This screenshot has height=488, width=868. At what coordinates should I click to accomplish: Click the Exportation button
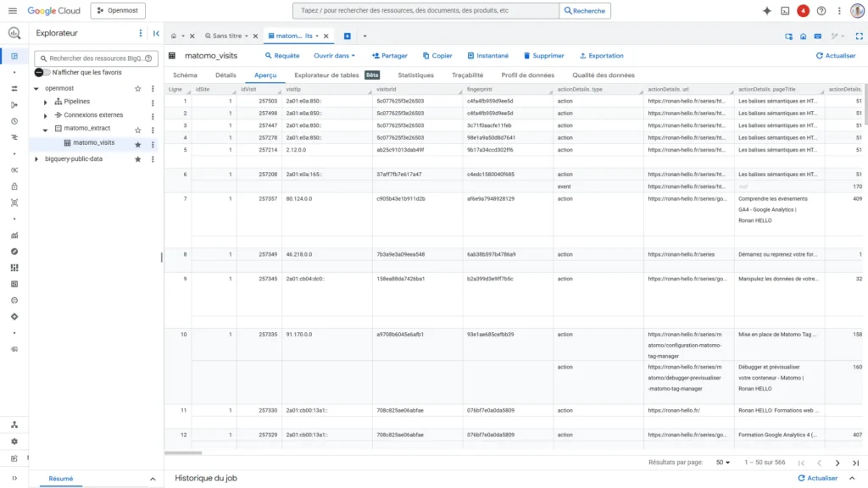tap(601, 56)
